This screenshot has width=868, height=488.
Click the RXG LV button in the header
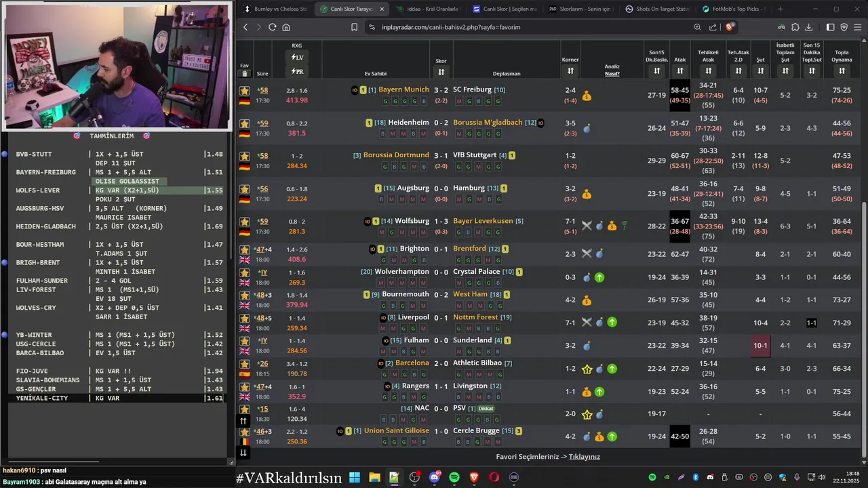pos(297,58)
